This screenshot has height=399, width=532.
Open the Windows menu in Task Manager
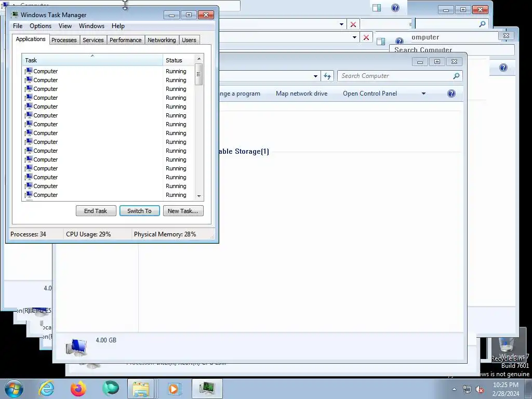point(91,26)
